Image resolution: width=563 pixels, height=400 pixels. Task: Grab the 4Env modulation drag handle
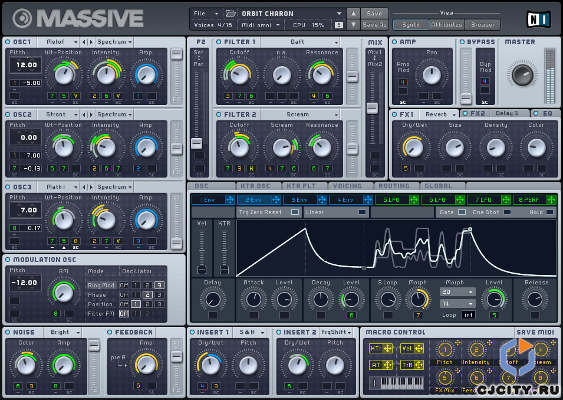pyautogui.click(x=368, y=200)
